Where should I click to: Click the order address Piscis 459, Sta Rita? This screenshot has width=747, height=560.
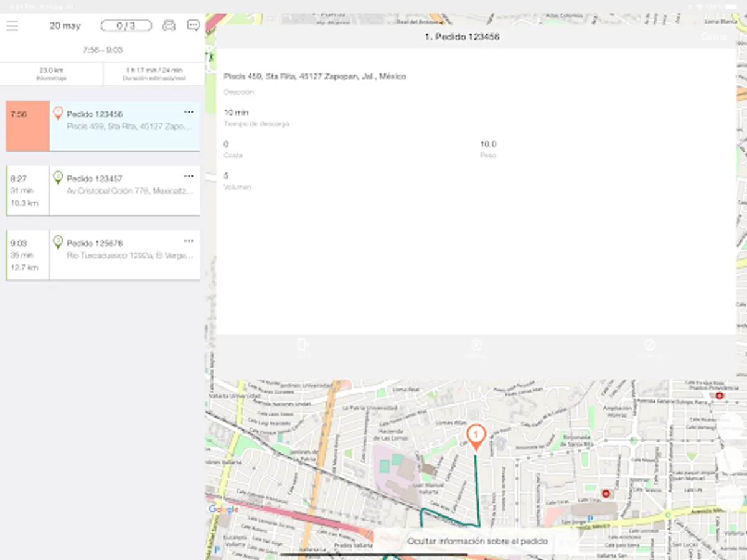315,77
